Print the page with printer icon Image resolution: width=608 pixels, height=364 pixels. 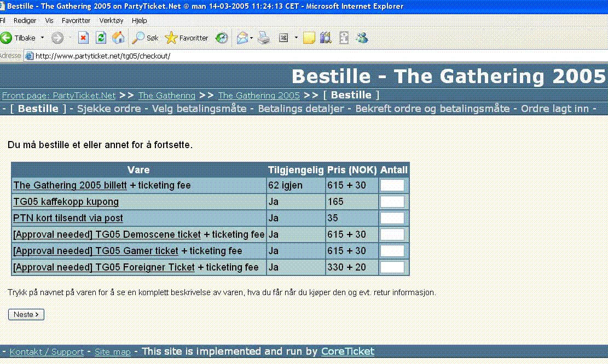pos(264,38)
